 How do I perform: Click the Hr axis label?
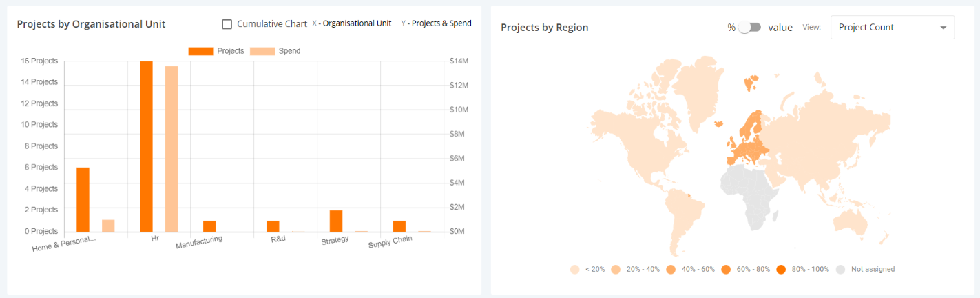coord(154,238)
